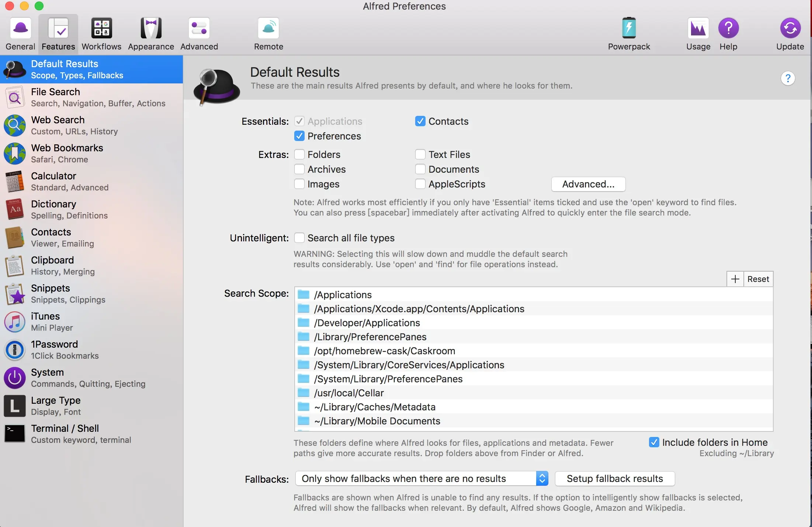Enable the Folders extras checkbox
812x527 pixels.
(299, 155)
